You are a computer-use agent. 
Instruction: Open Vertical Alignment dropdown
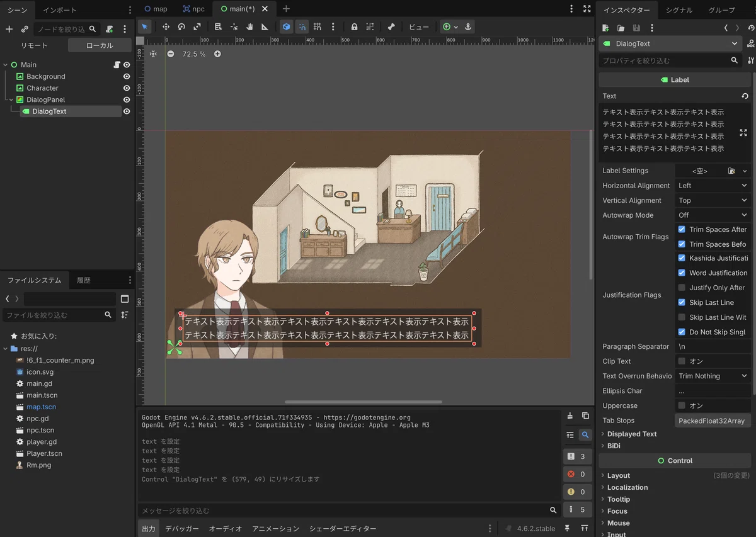713,200
